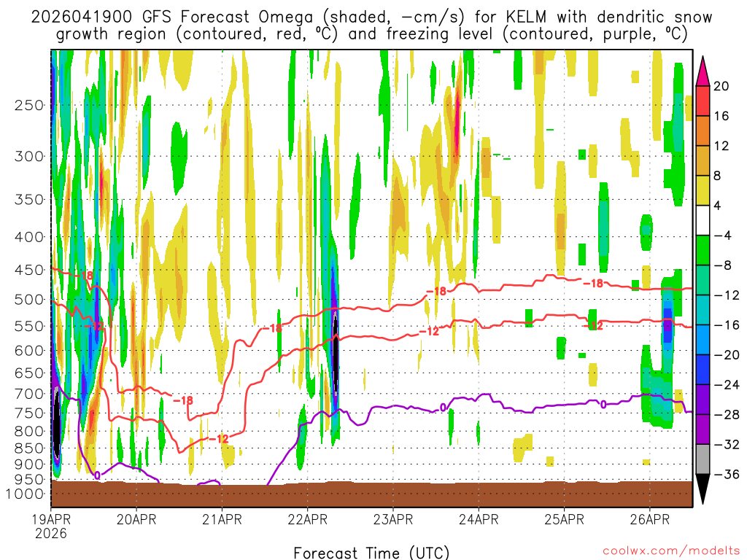The height and width of the screenshot is (560, 747).
Task: Click the 800 pressure level label
Action: point(29,431)
